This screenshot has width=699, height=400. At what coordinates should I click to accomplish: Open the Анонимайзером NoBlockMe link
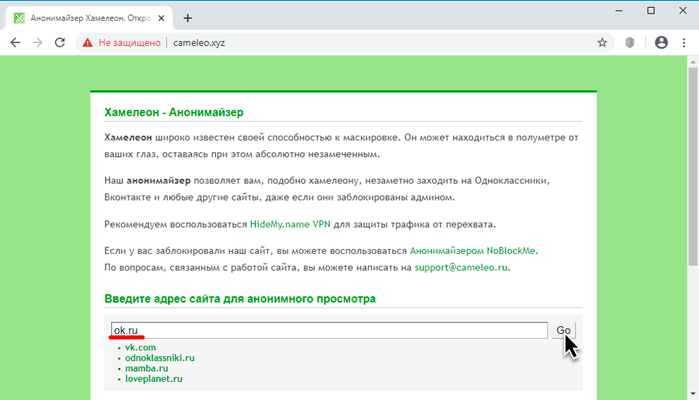[473, 251]
